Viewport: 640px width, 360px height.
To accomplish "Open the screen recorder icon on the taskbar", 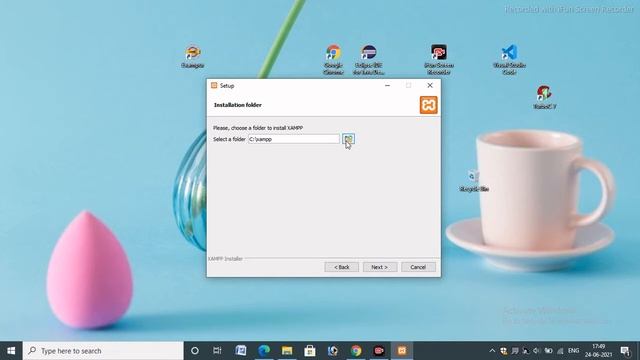I will click(x=379, y=351).
